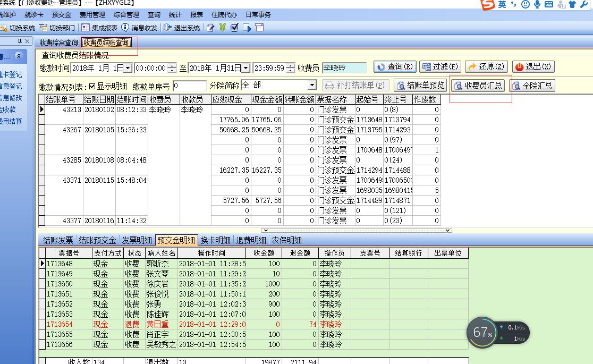Open the 住院代办 menu

pyautogui.click(x=224, y=15)
